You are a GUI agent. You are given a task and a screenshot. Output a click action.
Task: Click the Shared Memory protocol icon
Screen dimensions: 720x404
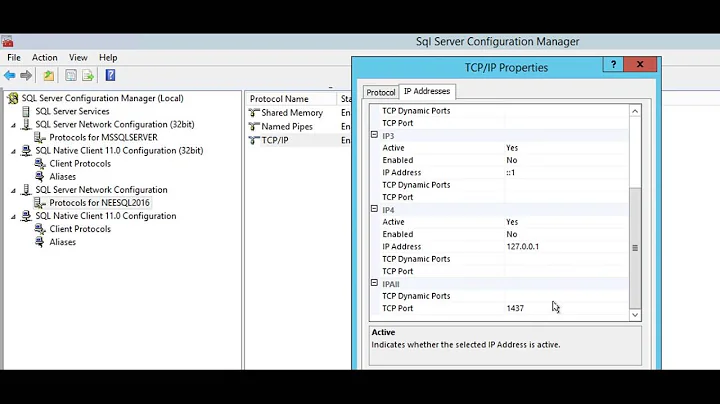(254, 113)
